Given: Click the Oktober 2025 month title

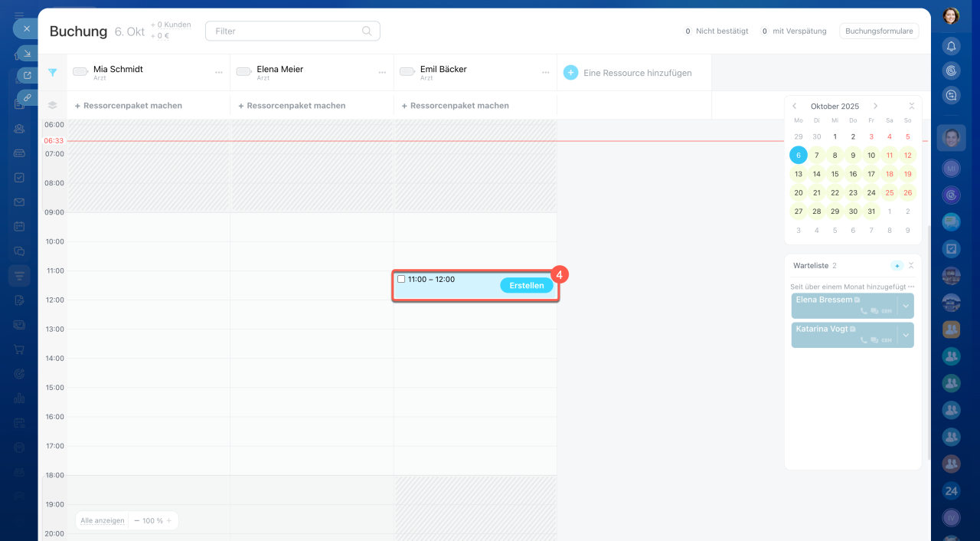Looking at the screenshot, I should [x=835, y=107].
